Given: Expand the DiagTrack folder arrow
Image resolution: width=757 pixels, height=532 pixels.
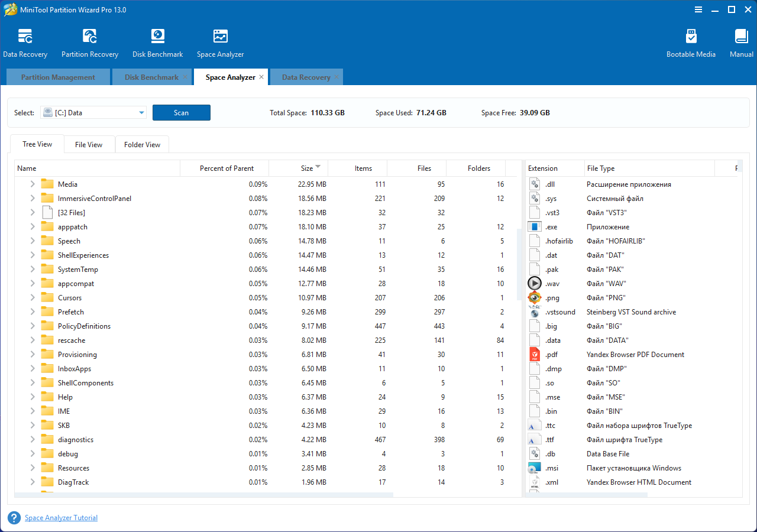Looking at the screenshot, I should pyautogui.click(x=33, y=482).
